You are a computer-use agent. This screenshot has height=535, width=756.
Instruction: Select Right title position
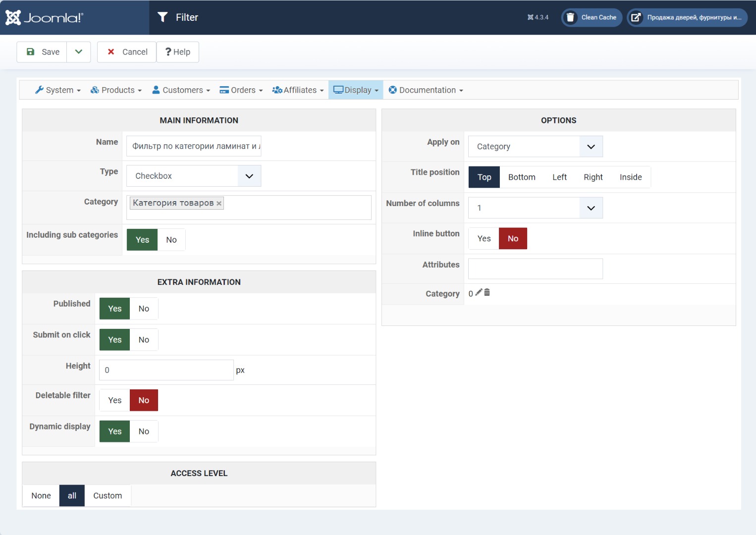point(593,177)
